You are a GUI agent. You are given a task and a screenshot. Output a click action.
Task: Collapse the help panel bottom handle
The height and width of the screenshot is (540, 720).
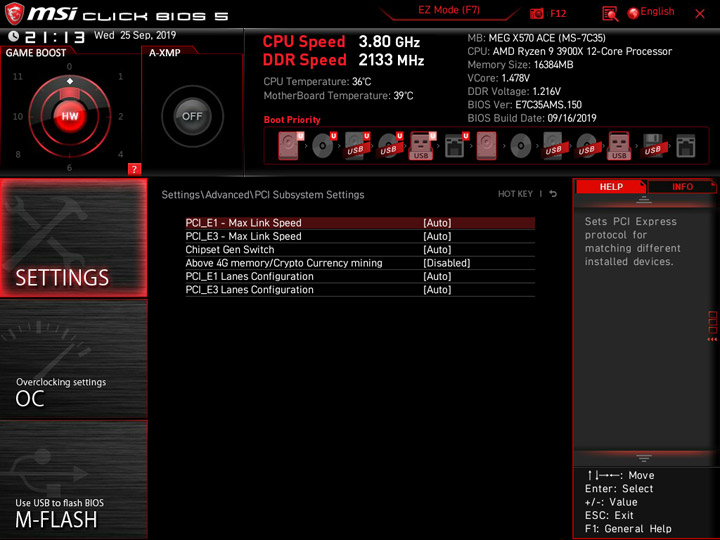[x=643, y=458]
